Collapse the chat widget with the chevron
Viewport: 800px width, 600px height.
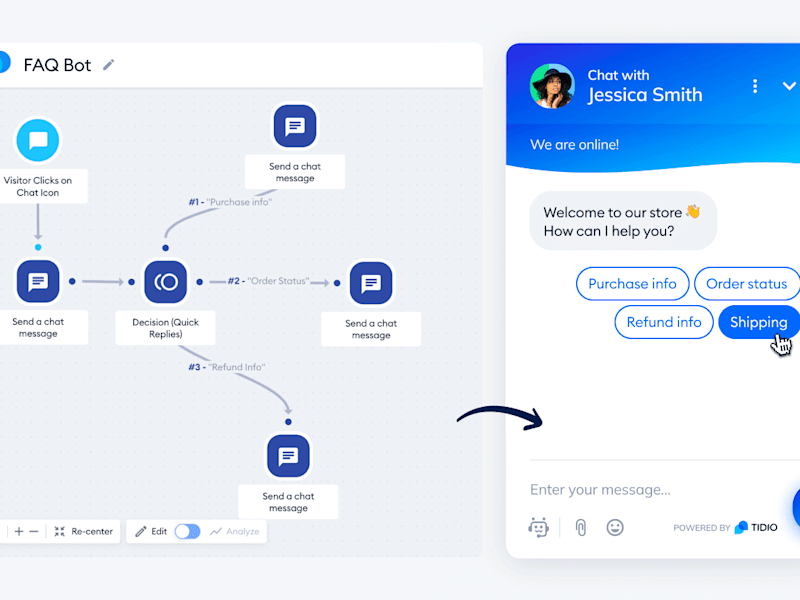[789, 86]
